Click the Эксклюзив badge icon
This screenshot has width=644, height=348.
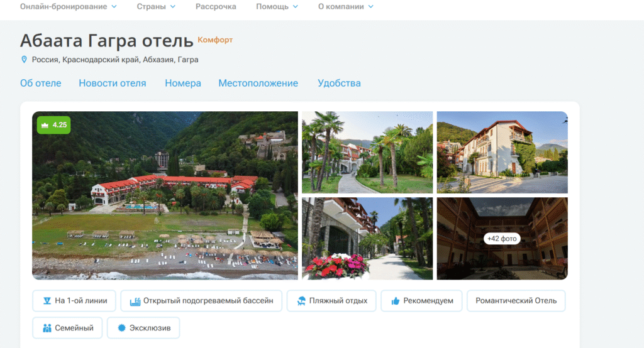coord(121,328)
